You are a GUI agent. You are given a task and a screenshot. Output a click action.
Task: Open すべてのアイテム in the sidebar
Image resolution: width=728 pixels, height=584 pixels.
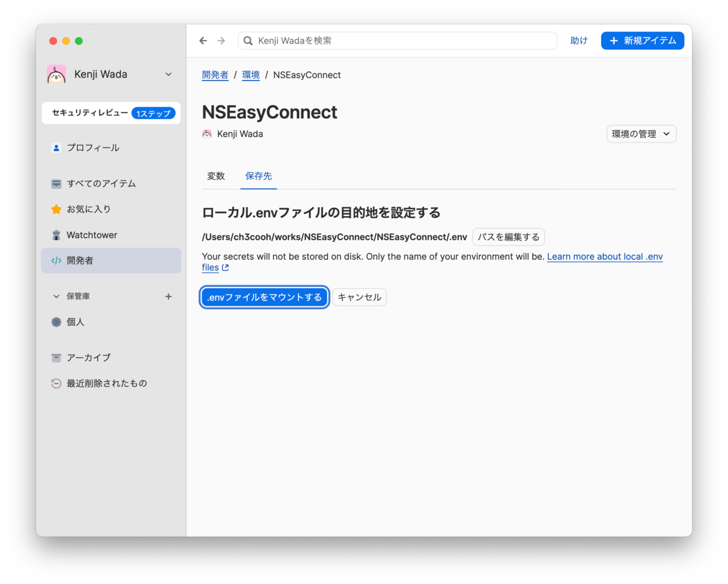pyautogui.click(x=111, y=183)
